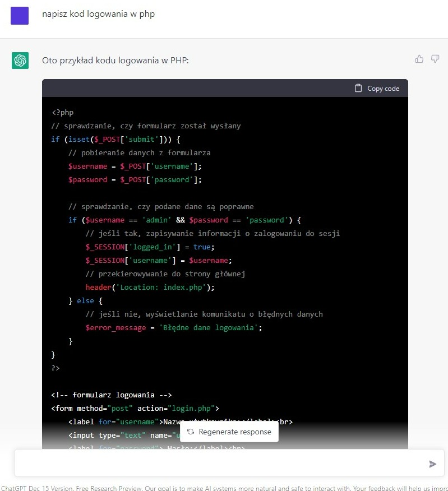This screenshot has height=491, width=448.
Task: Click the thumbs up feedback icon
Action: click(419, 59)
